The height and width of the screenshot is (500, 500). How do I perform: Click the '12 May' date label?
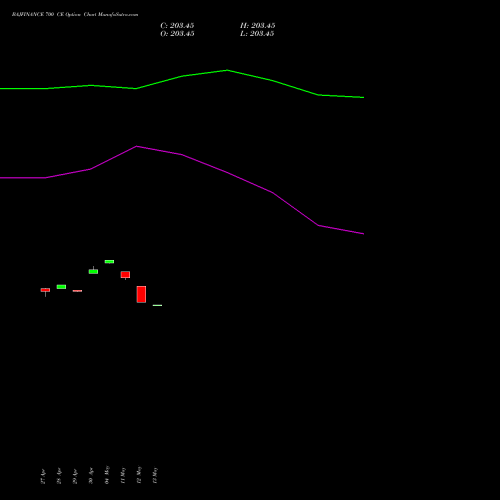click(139, 475)
